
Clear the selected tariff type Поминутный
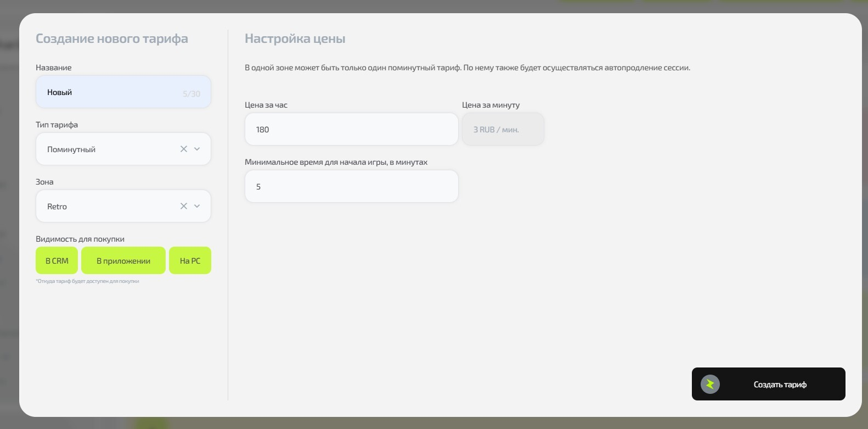click(184, 149)
